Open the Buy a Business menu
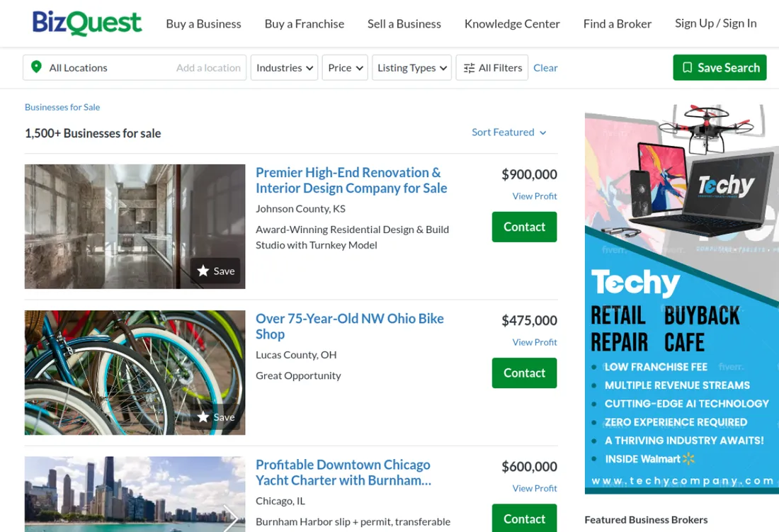 pyautogui.click(x=204, y=24)
